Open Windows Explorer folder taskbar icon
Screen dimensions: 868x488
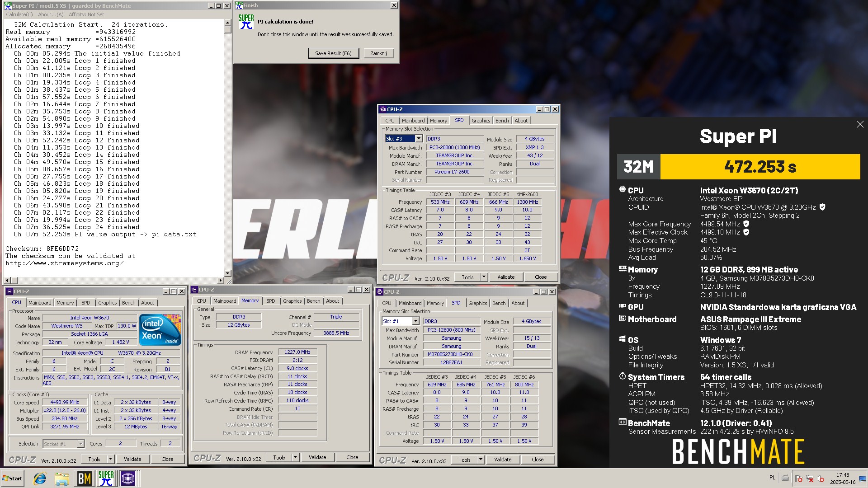pos(62,478)
